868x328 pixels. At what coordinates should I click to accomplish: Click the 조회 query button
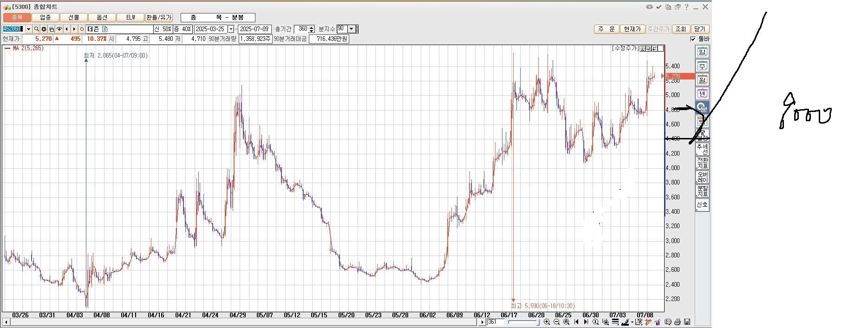click(680, 29)
